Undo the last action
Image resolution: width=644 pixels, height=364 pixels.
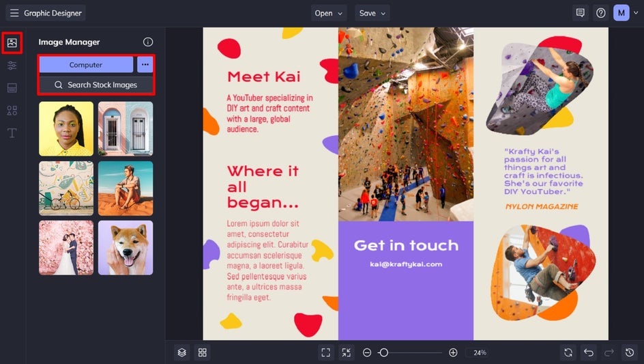coord(589,352)
